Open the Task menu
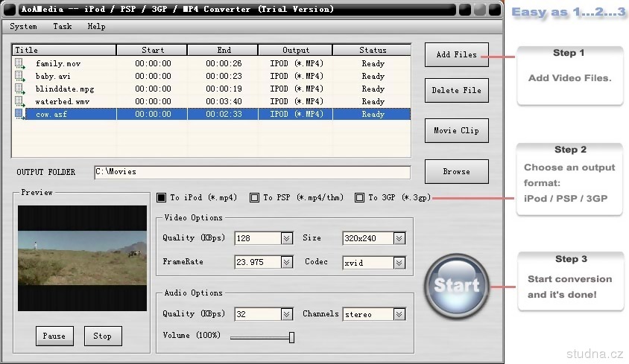The width and height of the screenshot is (629, 364). tap(63, 26)
